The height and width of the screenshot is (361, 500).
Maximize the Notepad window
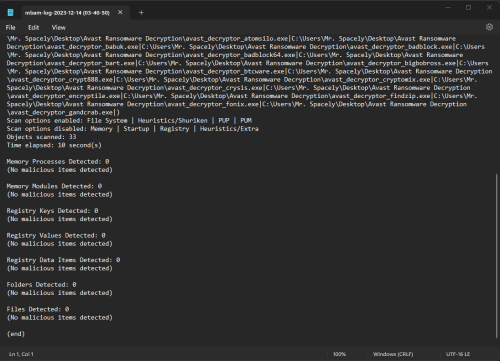point(468,7)
